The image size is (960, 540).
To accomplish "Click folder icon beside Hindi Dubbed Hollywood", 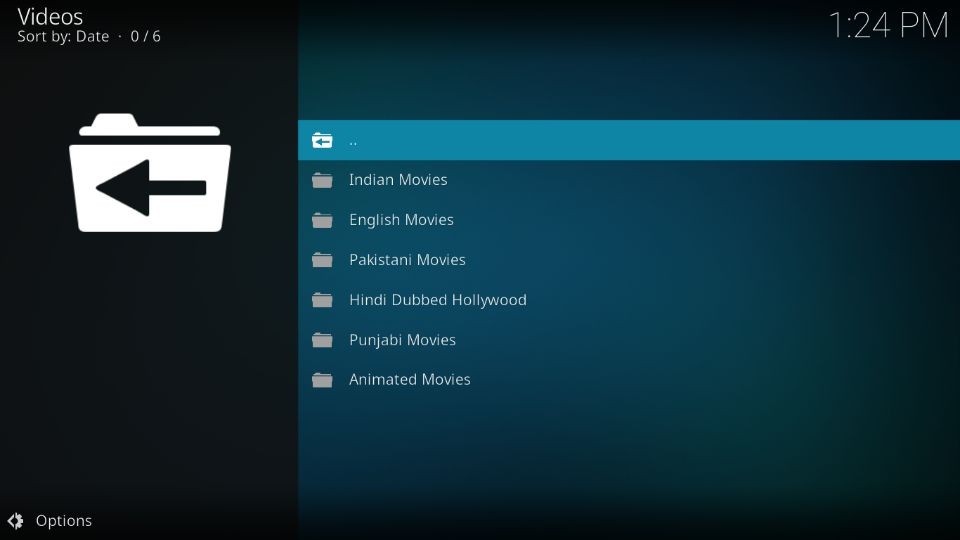I will click(x=322, y=300).
